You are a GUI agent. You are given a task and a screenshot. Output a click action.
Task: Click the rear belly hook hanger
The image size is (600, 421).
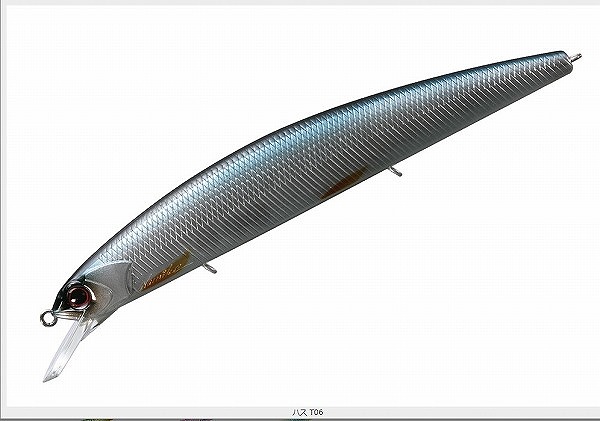coord(397,172)
